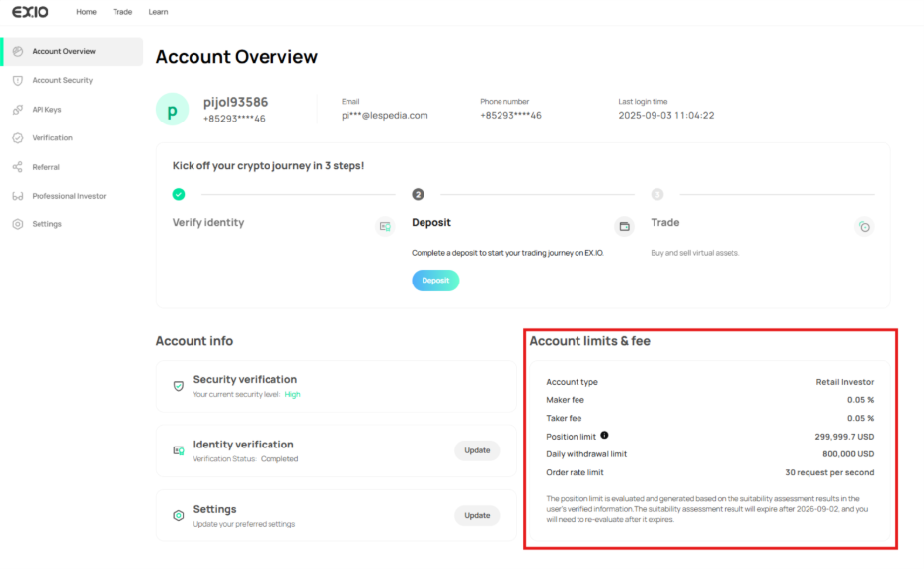The height and width of the screenshot is (569, 924).
Task: Click the green profile avatar
Action: [172, 110]
